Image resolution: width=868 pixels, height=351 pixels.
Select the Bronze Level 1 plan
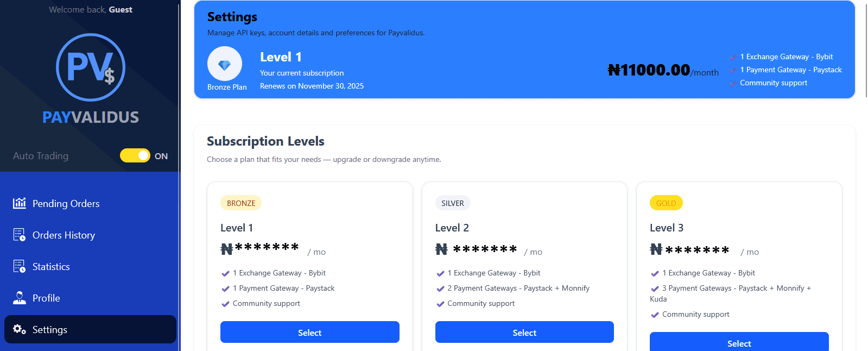[x=309, y=333]
